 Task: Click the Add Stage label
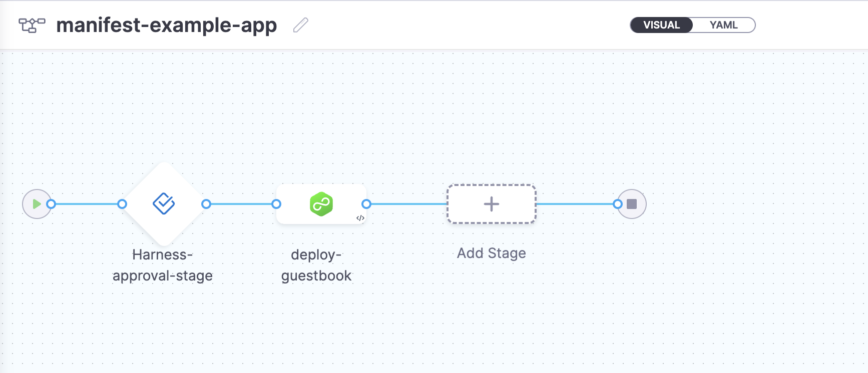click(491, 253)
